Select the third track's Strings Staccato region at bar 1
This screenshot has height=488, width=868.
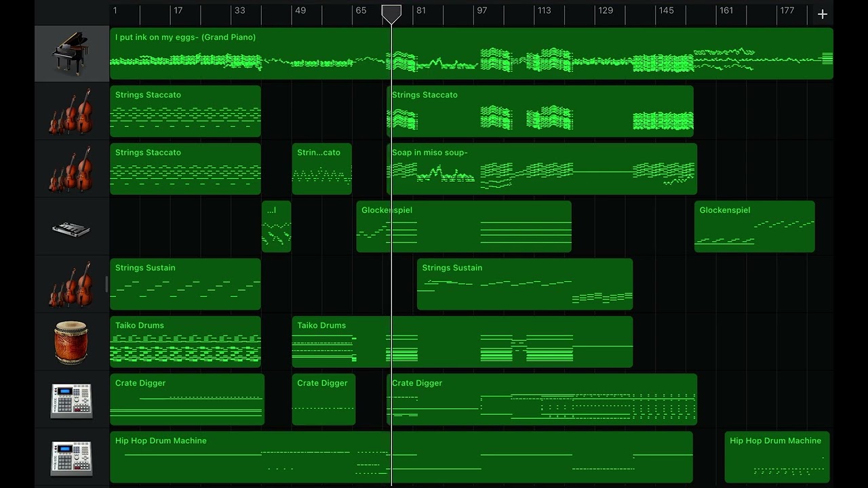coord(185,169)
